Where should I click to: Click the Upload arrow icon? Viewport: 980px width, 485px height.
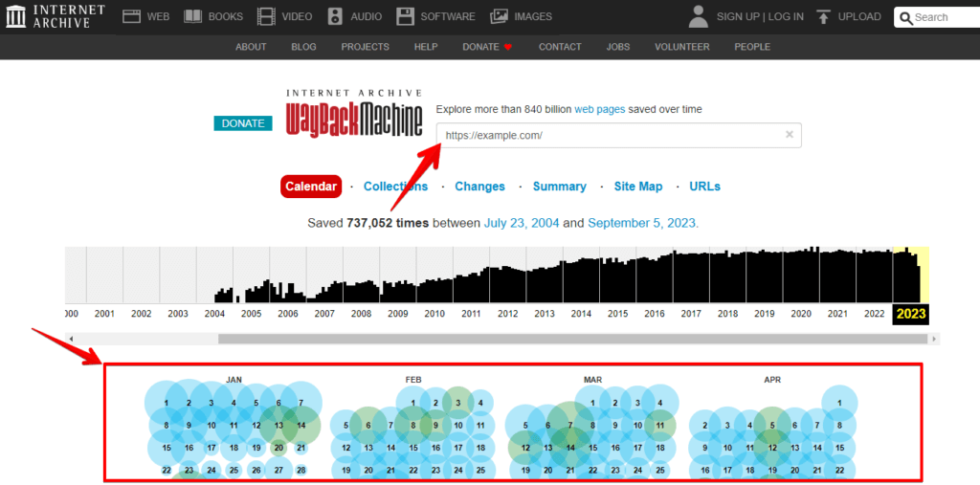point(824,17)
